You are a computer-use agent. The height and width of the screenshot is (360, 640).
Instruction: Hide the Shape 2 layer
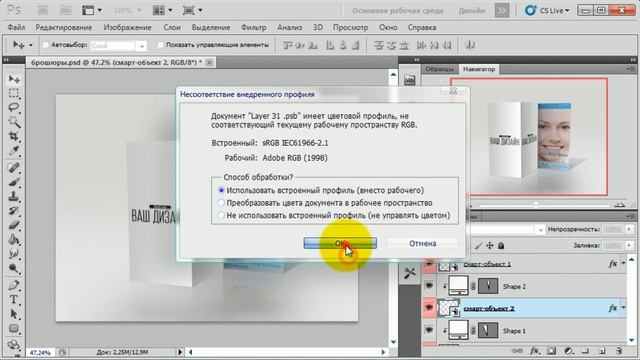click(429, 286)
